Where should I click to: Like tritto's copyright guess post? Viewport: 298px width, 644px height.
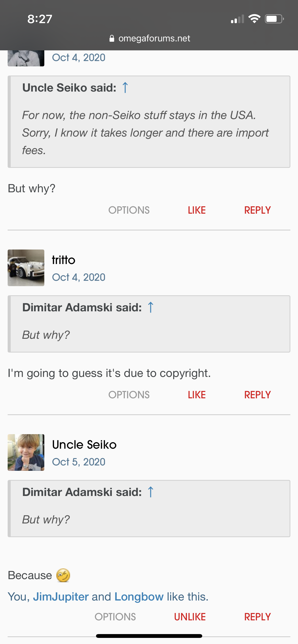197,395
